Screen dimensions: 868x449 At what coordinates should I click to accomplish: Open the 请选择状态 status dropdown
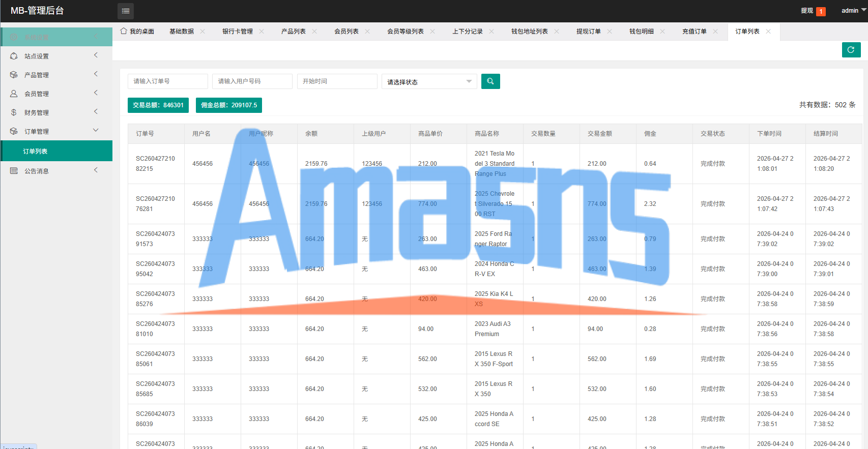click(429, 81)
